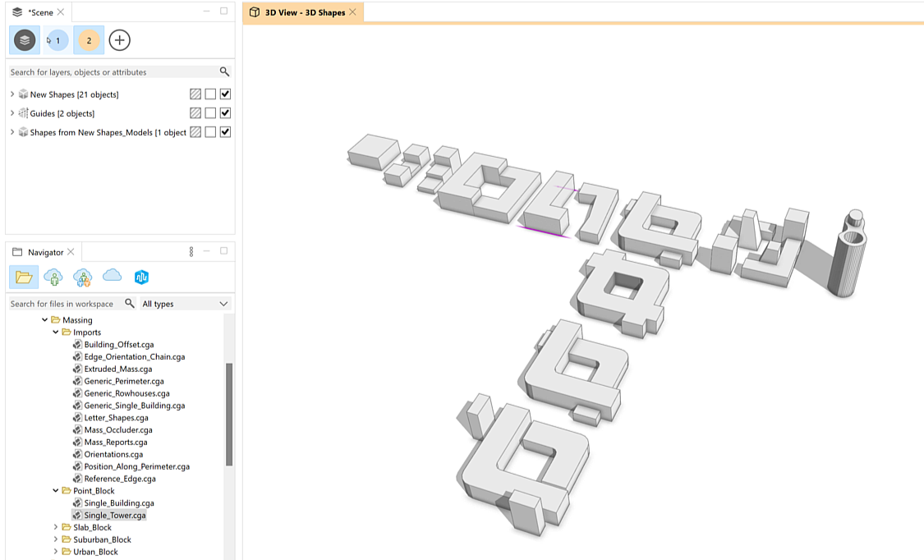
Task: Open the workspace folder view icon
Action: pyautogui.click(x=24, y=277)
